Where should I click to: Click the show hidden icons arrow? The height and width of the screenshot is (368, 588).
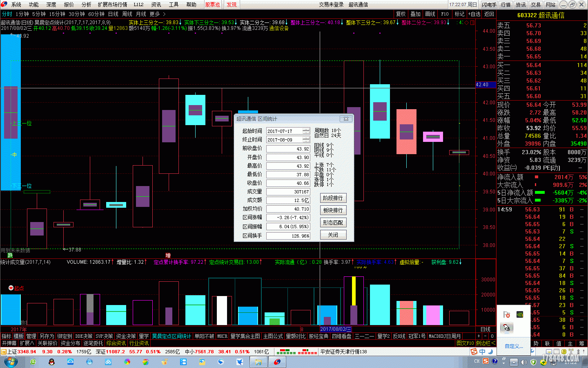(x=514, y=361)
